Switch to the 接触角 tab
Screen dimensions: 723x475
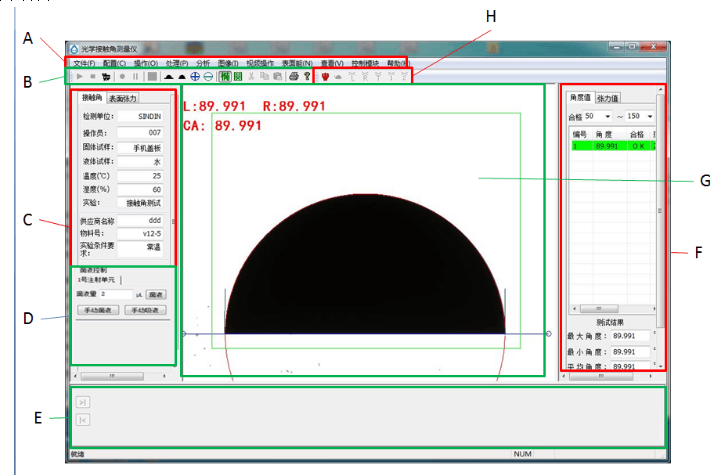(x=92, y=97)
